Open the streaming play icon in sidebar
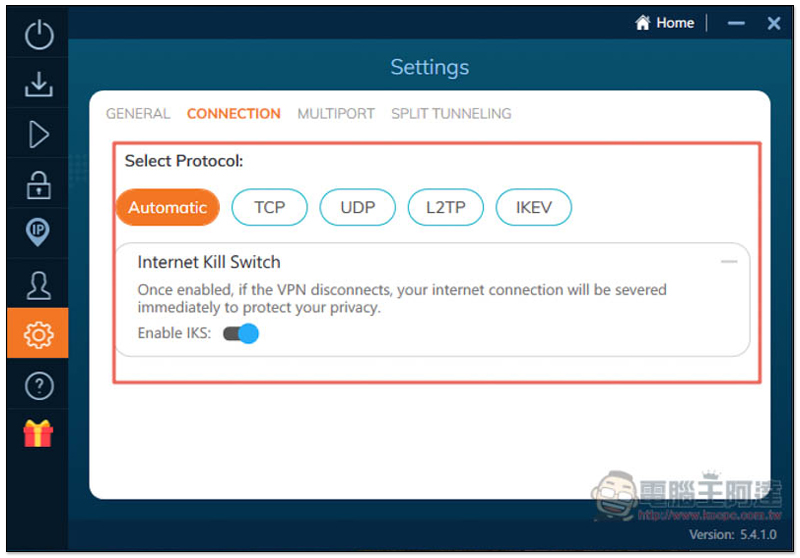800x558 pixels. click(x=38, y=134)
